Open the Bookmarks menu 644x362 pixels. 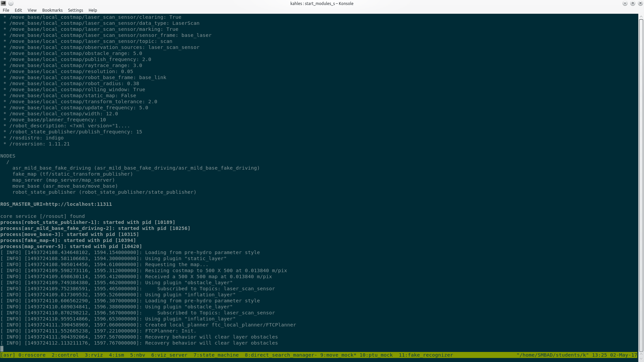coord(52,10)
